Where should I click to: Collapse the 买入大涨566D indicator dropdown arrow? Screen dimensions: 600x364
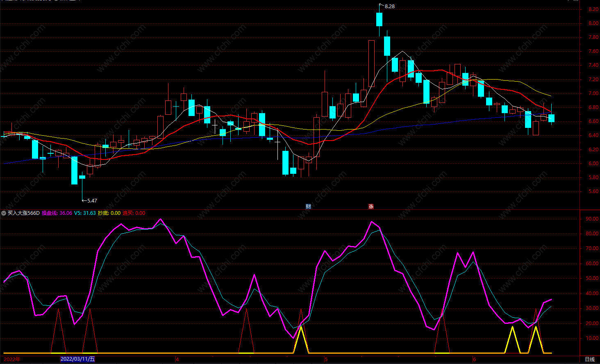click(x=4, y=213)
